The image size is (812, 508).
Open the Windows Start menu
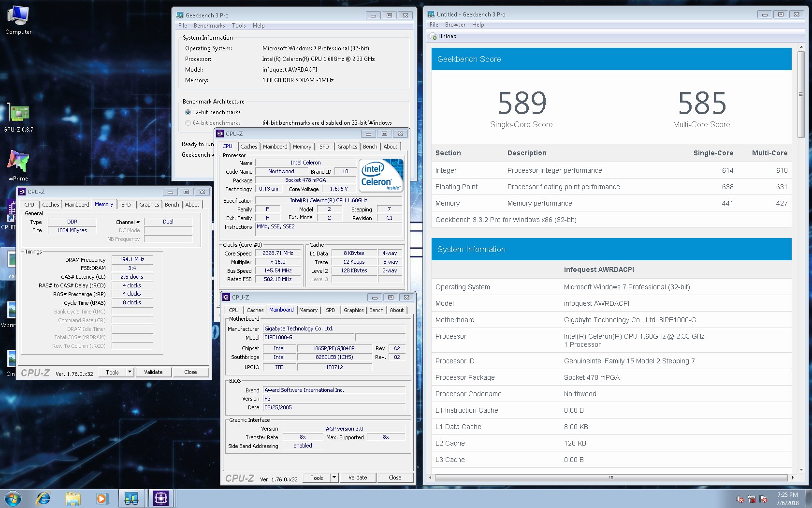13,498
